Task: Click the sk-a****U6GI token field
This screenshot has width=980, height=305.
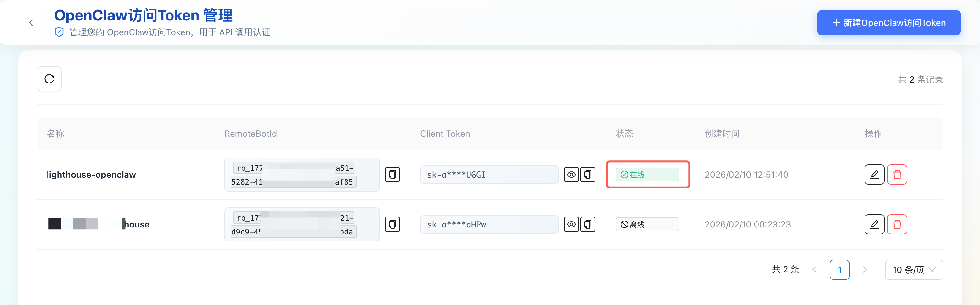Action: 489,175
